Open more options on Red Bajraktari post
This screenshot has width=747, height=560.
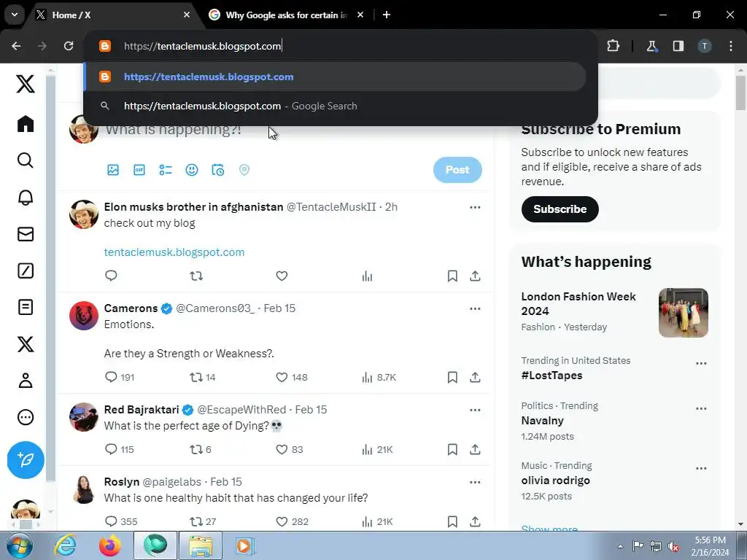[x=475, y=410]
